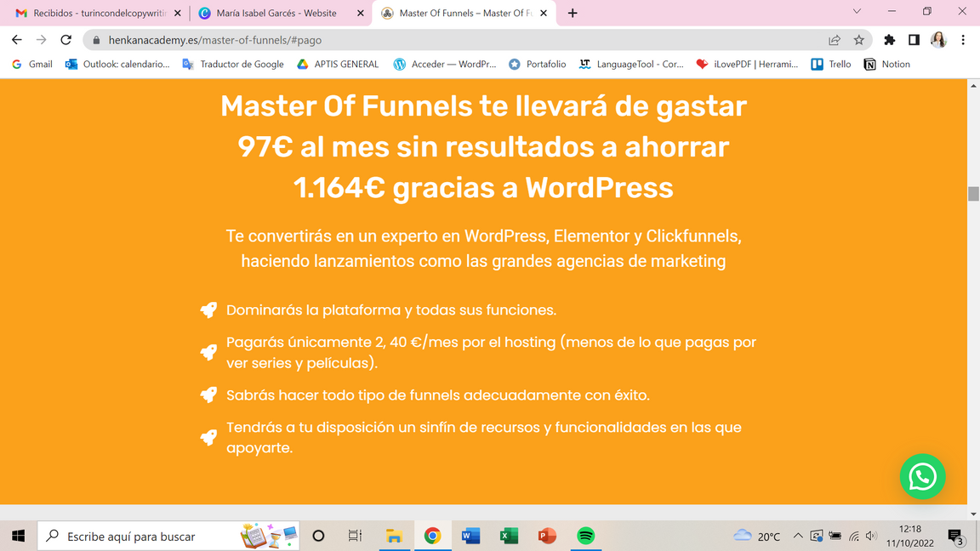Click the taskbar search box
Image resolution: width=980 pixels, height=551 pixels.
click(x=168, y=536)
